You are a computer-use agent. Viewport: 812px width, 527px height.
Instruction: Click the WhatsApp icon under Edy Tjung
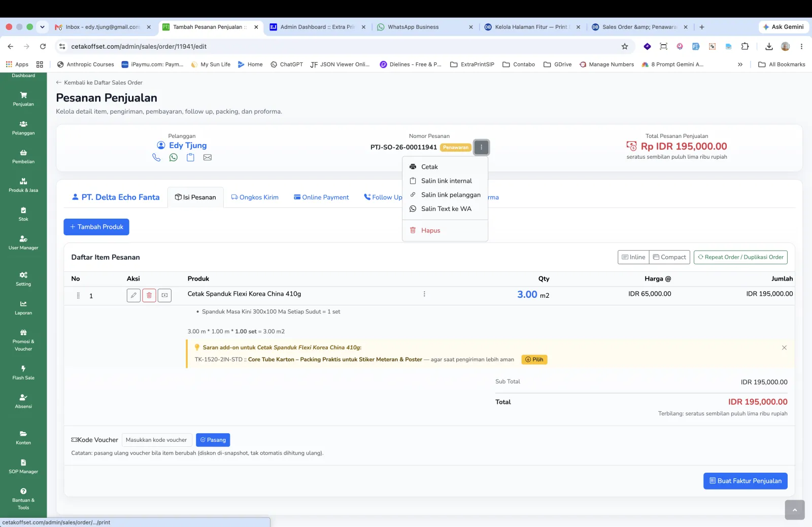coord(174,157)
